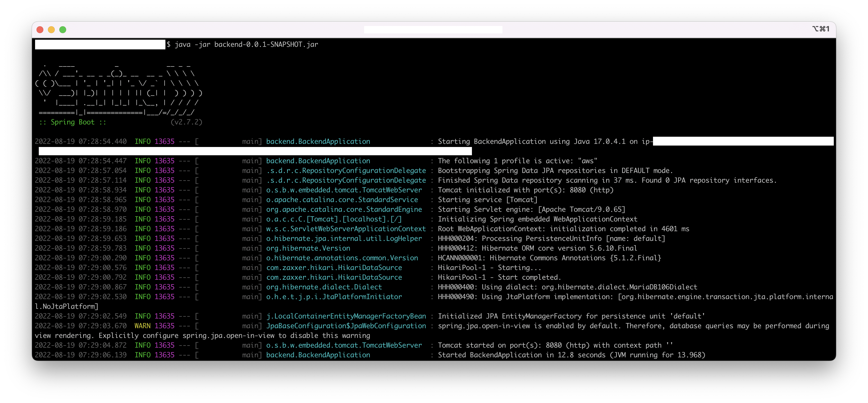Click 'Bootstrapping Spring Data JPA repositories in DEFAULT mode.'
Viewport: 868px width, 403px height.
555,171
